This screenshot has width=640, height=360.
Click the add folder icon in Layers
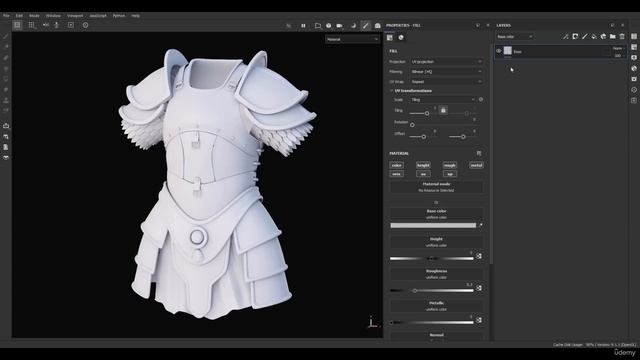pyautogui.click(x=613, y=37)
